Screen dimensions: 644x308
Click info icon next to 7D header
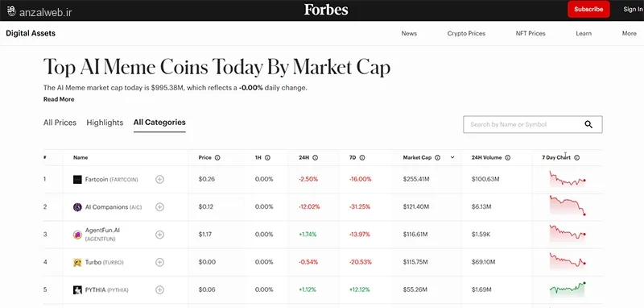[362, 157]
